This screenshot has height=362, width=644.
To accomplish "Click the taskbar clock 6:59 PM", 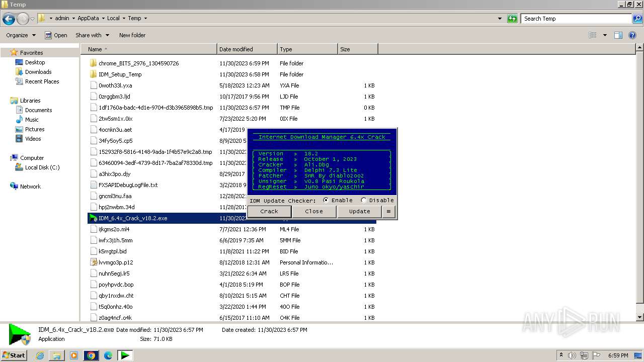I will pos(618,355).
